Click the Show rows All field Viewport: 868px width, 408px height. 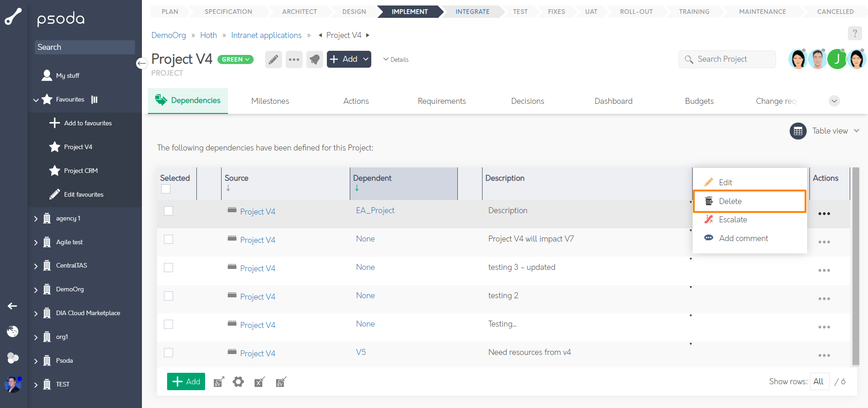point(819,381)
